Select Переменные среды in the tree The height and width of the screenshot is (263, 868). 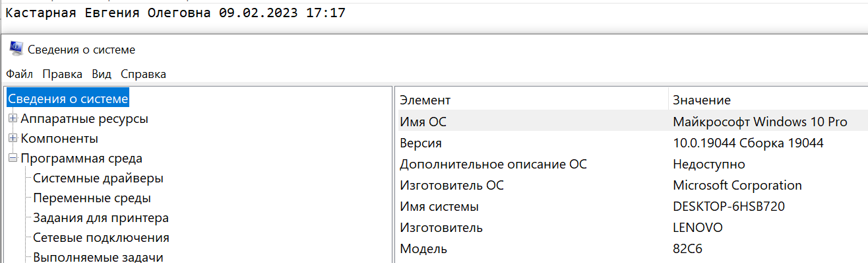point(92,198)
